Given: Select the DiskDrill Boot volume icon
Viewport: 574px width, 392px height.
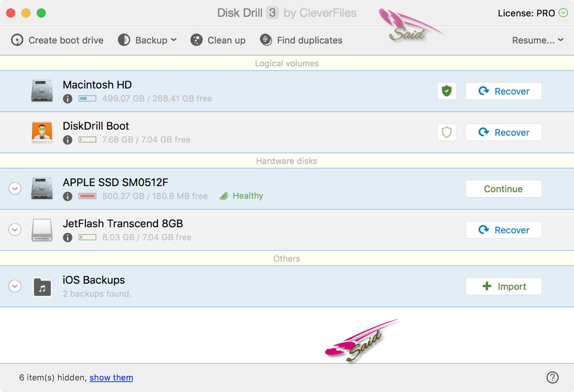Looking at the screenshot, I should (x=42, y=132).
